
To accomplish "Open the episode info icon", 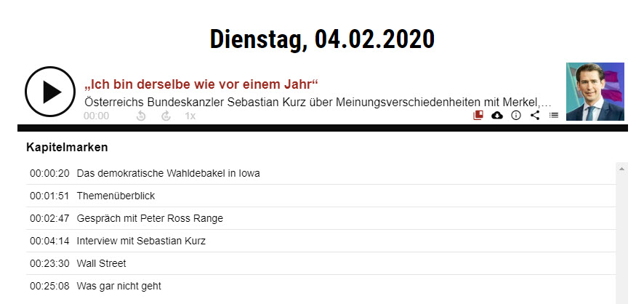I will (x=516, y=115).
